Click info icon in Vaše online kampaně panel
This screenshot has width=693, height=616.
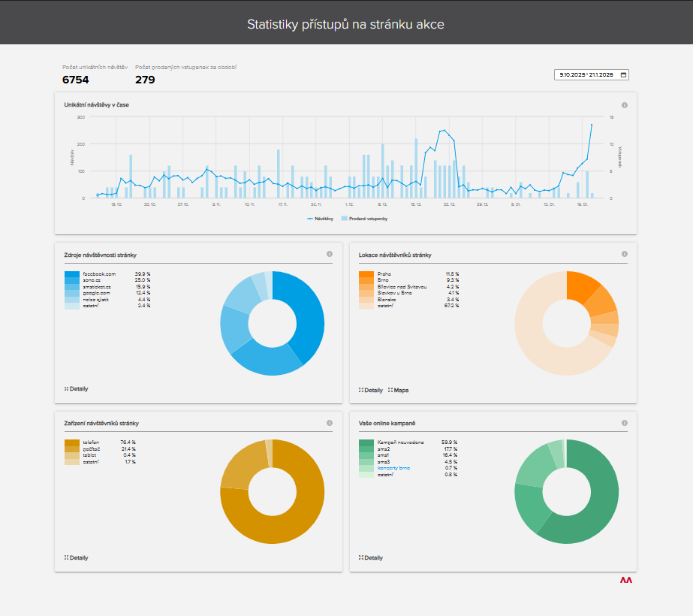pyautogui.click(x=625, y=423)
